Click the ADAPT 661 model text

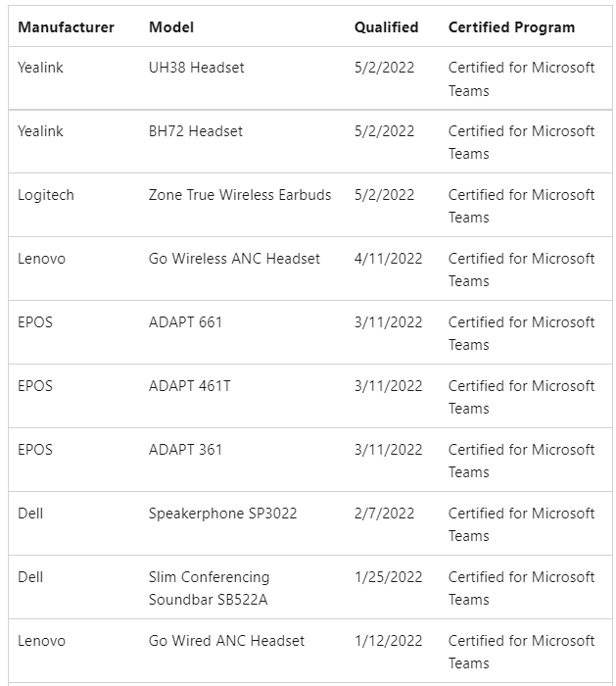(185, 322)
